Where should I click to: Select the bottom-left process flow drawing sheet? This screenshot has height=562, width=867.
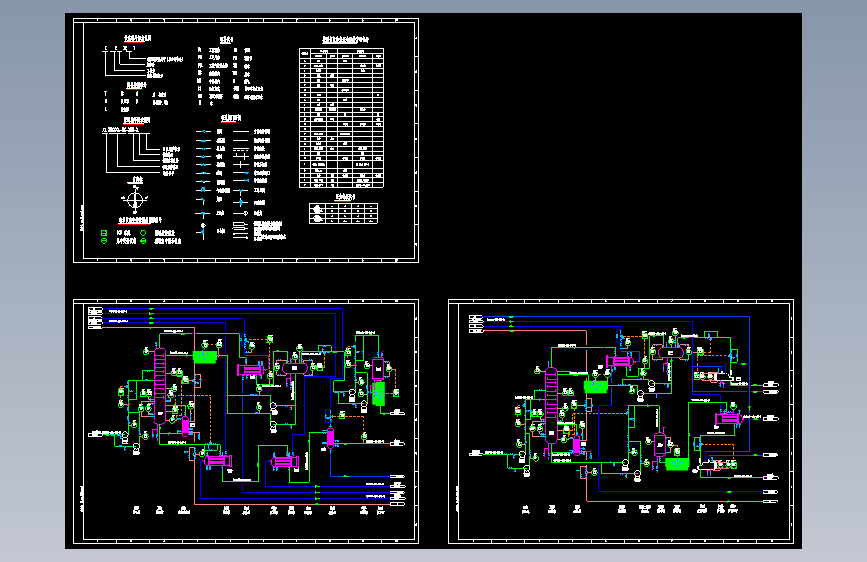coord(246,422)
